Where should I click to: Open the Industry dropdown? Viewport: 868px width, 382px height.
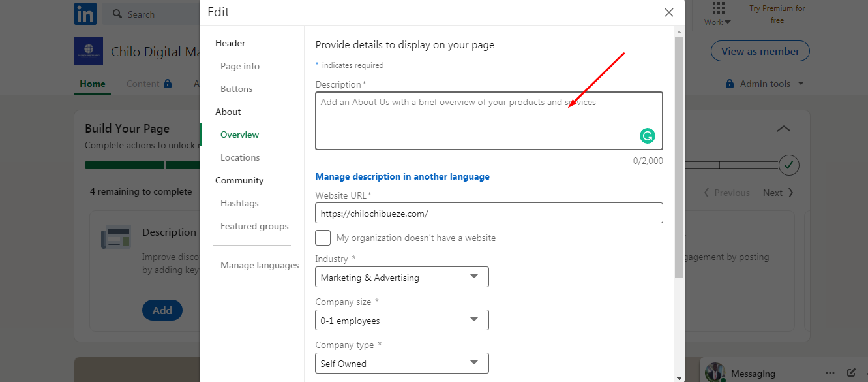tap(402, 278)
